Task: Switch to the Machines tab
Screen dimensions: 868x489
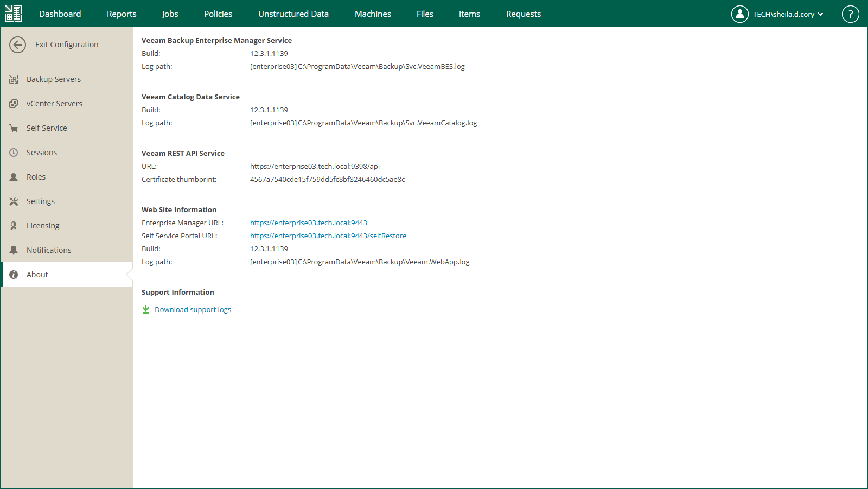Action: click(373, 14)
